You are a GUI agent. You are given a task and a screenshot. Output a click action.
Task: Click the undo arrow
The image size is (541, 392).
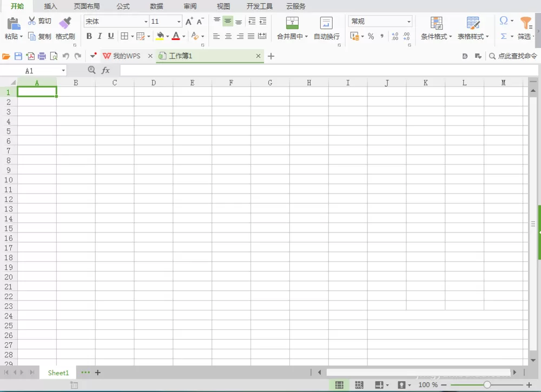[66, 56]
